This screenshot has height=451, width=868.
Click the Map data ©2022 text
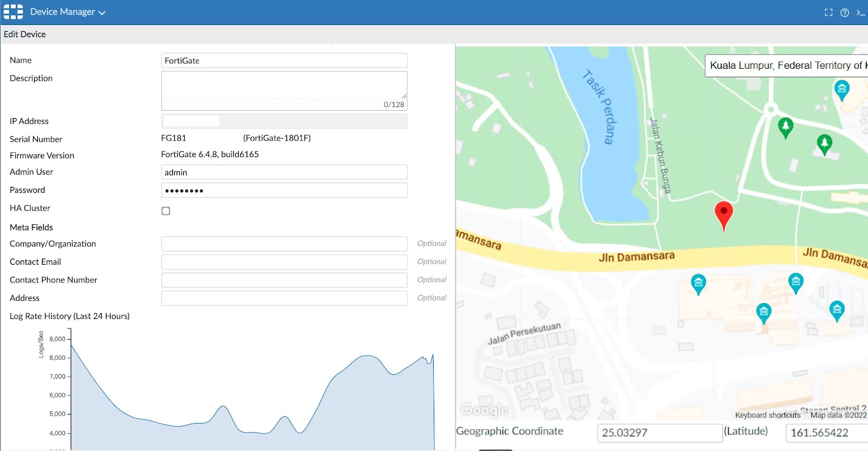(x=838, y=415)
